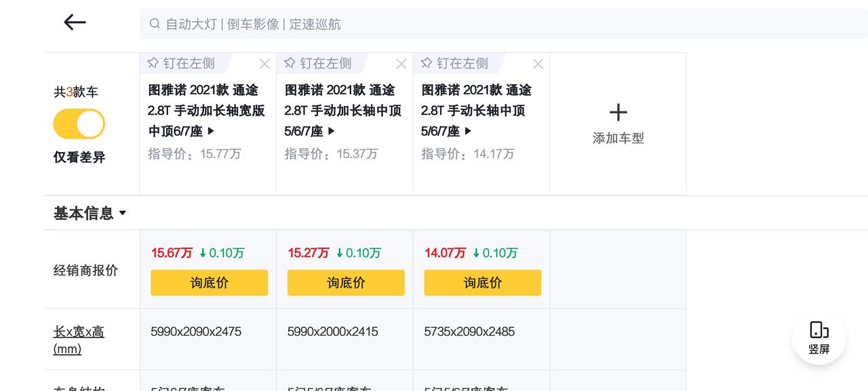
Task: Click the price drop 0.10万 under 15.27万
Action: pyautogui.click(x=358, y=253)
